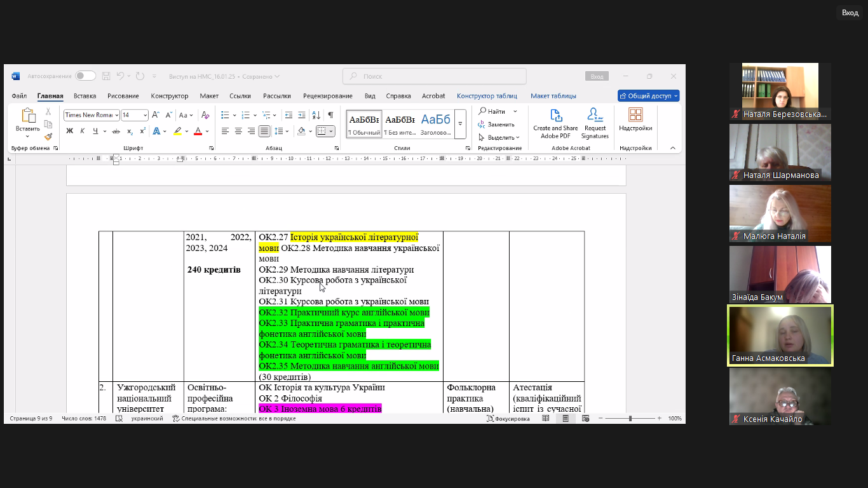Click the Copy icon
This screenshot has height=488, width=868.
coord(48,124)
